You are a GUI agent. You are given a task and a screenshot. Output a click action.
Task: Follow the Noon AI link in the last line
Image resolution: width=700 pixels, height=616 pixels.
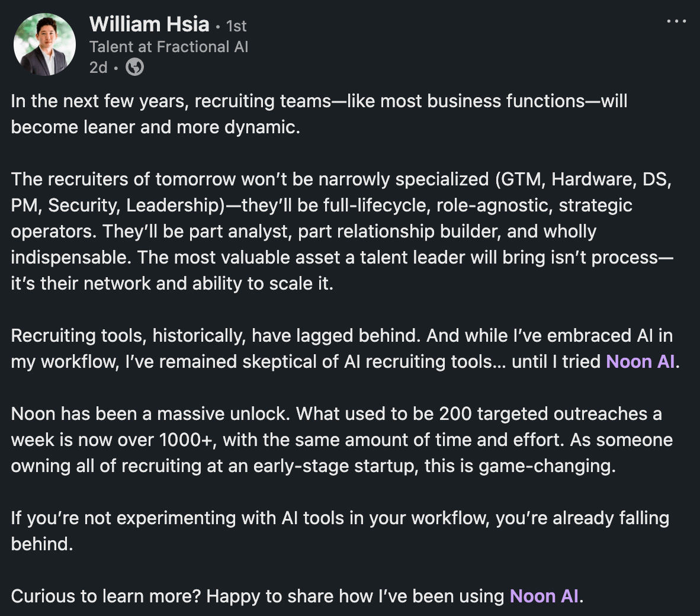pyautogui.click(x=544, y=596)
